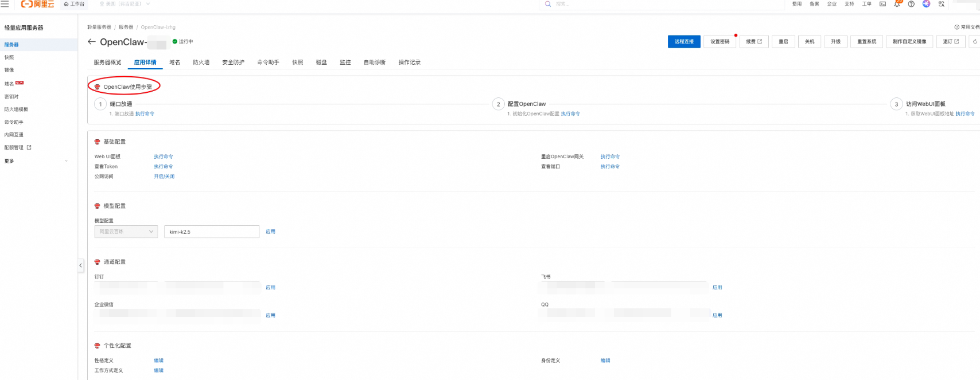Click 执行命令 under step 3 访问WebUI面板
The height and width of the screenshot is (380, 980).
tap(965, 113)
